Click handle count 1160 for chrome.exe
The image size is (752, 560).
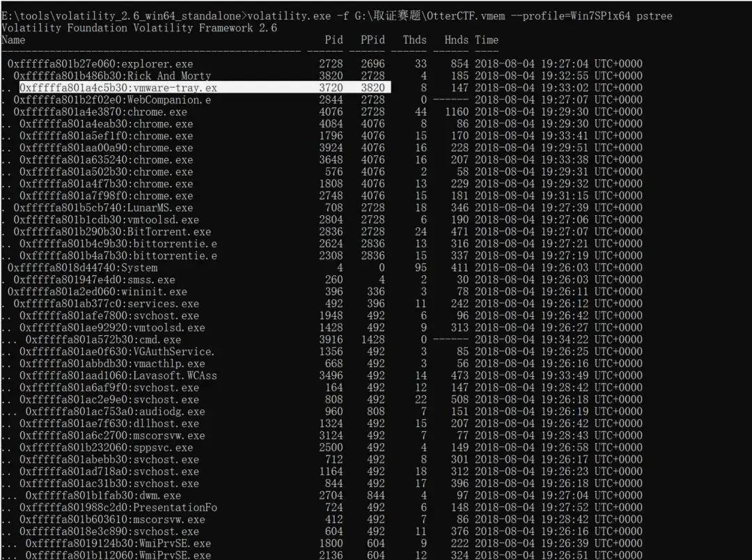(457, 112)
